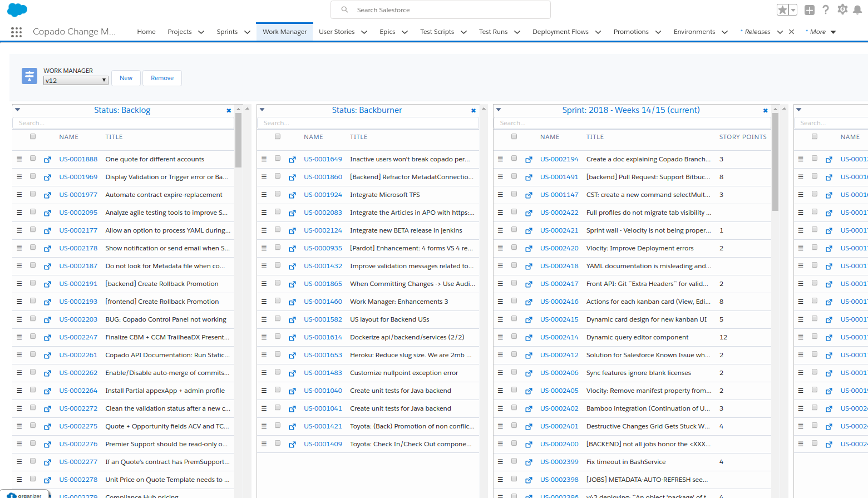Viewport: 868px width, 498px height.
Task: Open user story US-0002177 link
Action: pyautogui.click(x=78, y=230)
